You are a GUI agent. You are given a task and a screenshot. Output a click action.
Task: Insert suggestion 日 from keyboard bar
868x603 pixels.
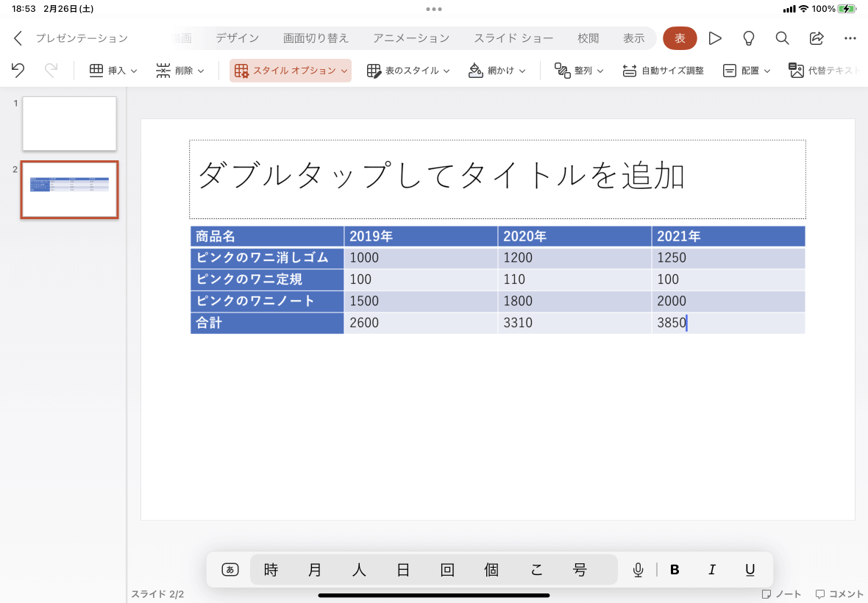pos(403,569)
